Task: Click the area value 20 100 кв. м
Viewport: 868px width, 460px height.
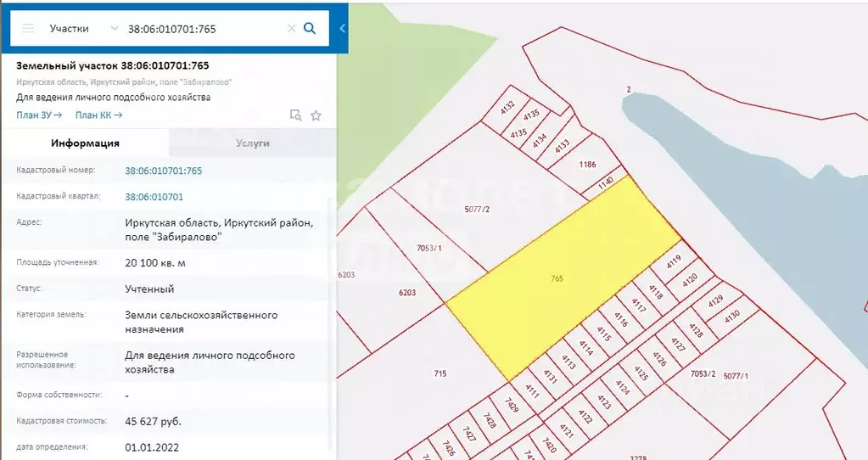Action: coord(155,263)
